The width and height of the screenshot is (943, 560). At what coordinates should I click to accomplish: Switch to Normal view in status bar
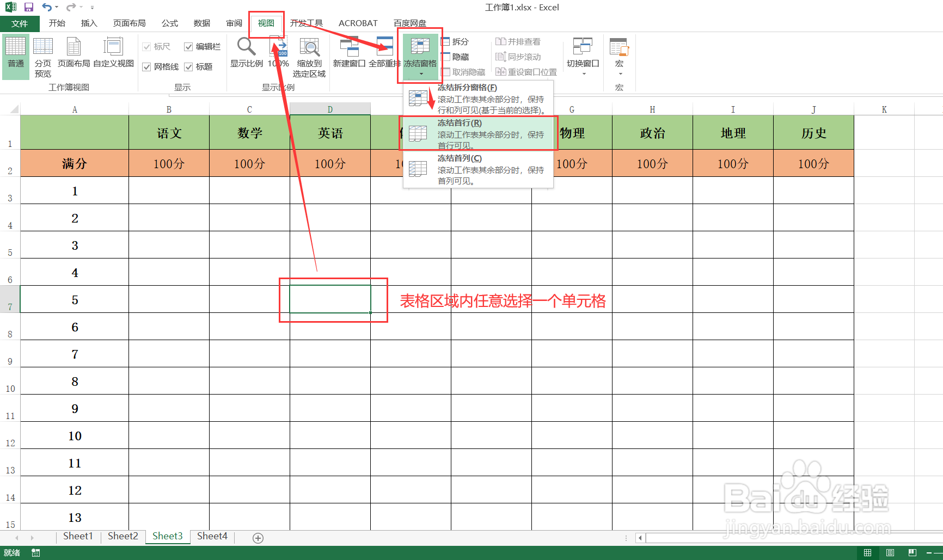coord(867,553)
